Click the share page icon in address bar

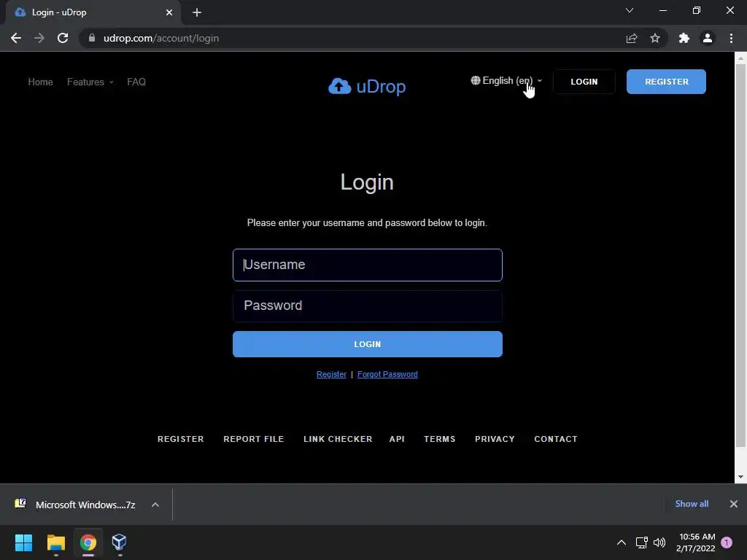point(632,38)
